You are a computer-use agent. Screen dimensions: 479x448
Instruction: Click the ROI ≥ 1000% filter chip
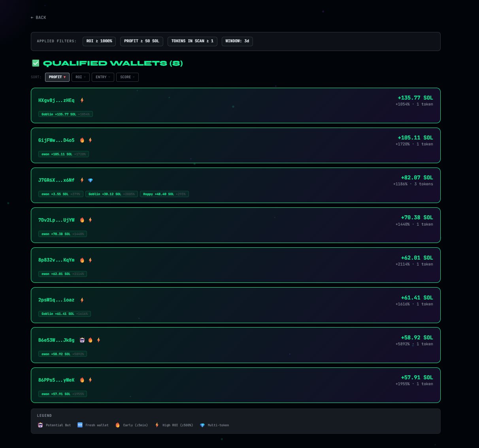click(99, 41)
